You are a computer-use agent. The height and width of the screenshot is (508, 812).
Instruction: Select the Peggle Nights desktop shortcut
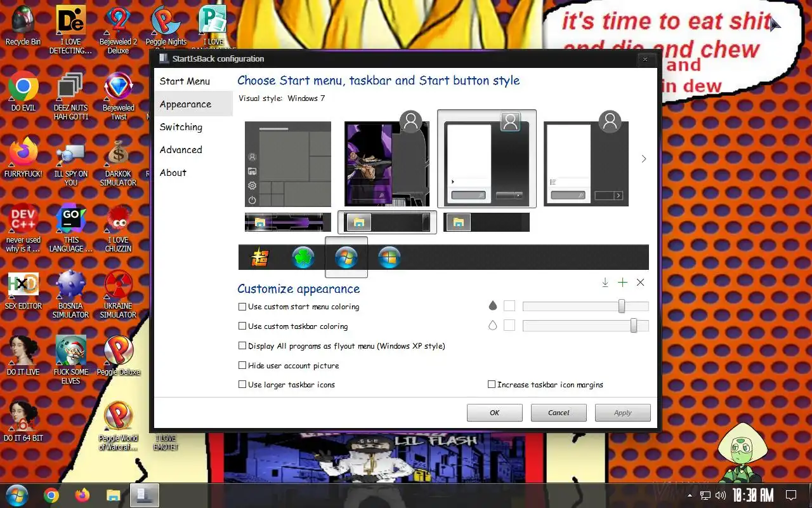(166, 25)
